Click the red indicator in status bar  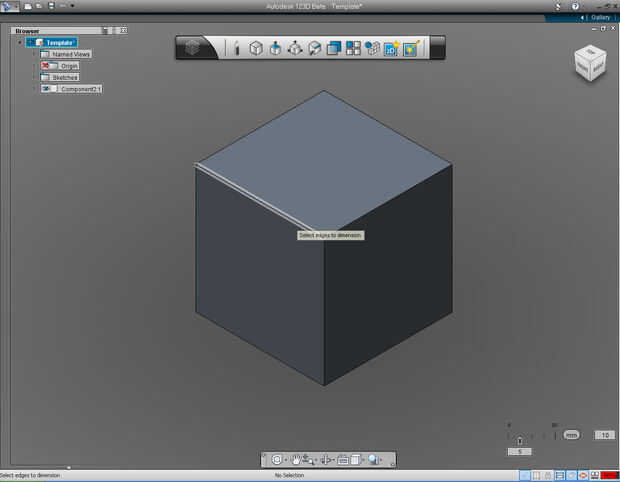[x=609, y=475]
